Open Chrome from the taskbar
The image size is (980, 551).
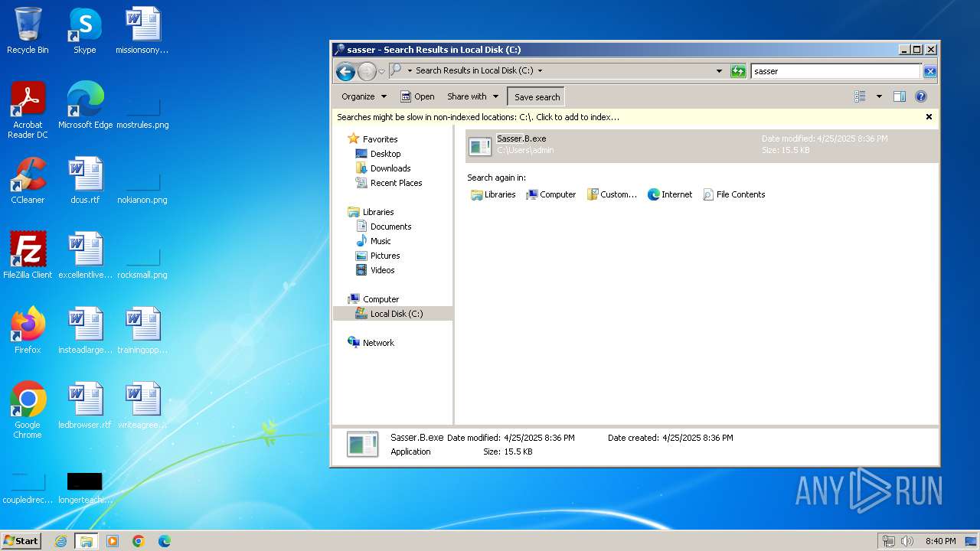click(x=139, y=541)
